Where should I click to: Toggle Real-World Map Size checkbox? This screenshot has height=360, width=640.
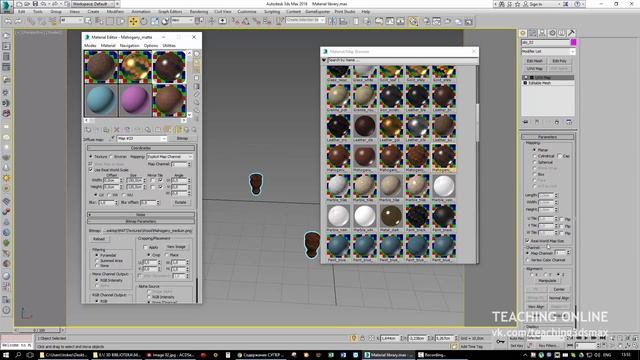coord(527,241)
